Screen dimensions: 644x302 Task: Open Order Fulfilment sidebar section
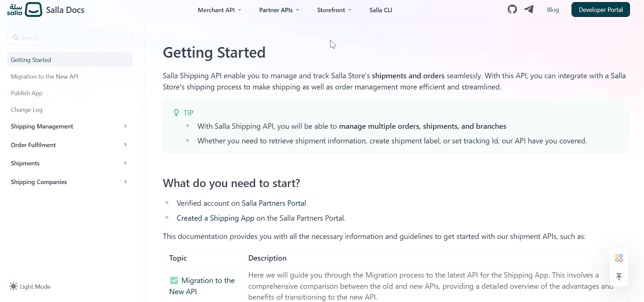click(33, 145)
